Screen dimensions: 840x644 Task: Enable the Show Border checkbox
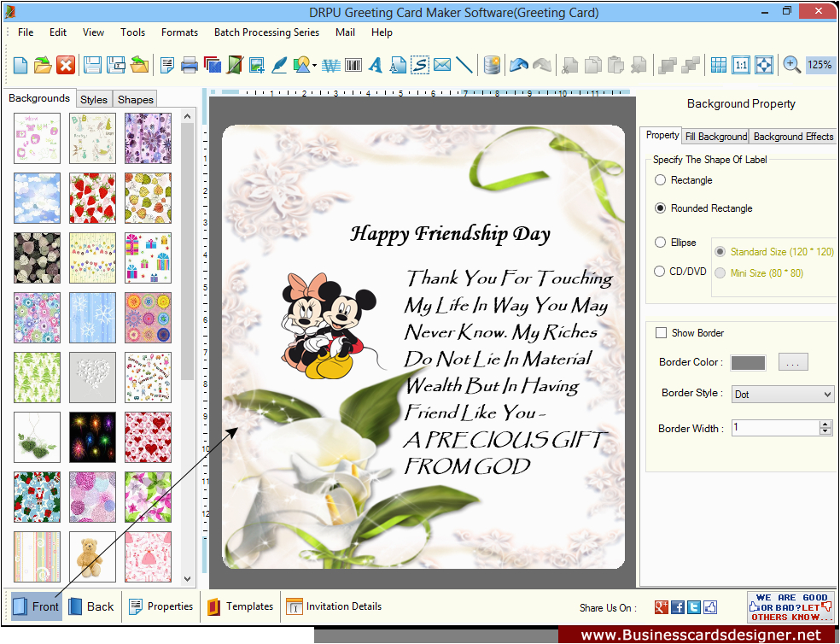(x=661, y=333)
